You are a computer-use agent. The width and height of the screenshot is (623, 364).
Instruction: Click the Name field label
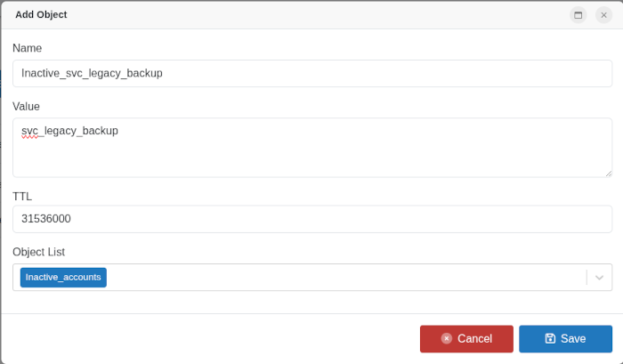pyautogui.click(x=28, y=48)
